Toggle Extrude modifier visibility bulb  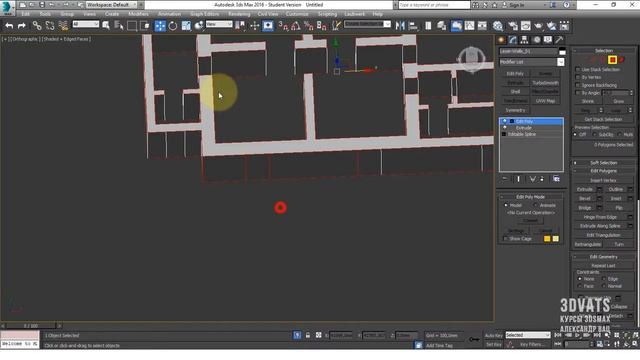[505, 128]
